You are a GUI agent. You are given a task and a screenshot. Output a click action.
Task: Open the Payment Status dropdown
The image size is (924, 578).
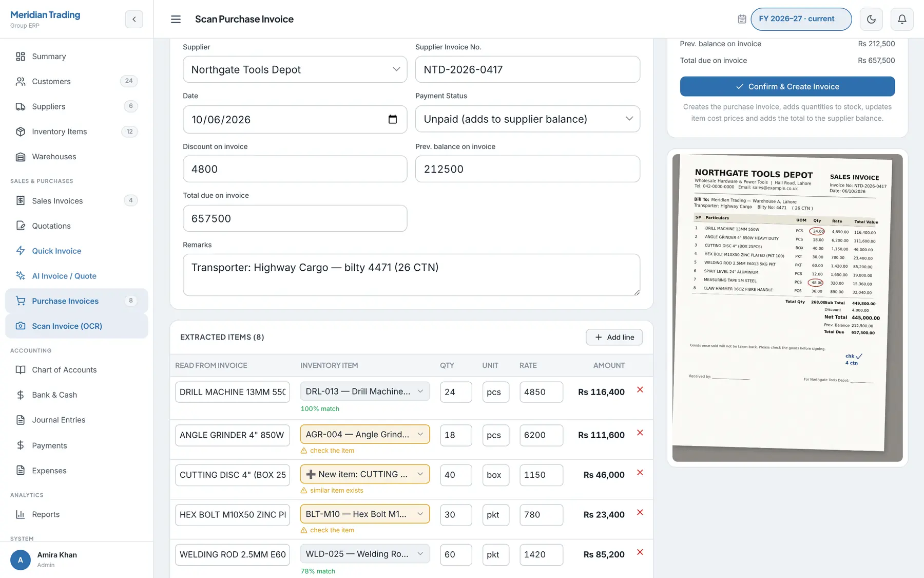[527, 119]
